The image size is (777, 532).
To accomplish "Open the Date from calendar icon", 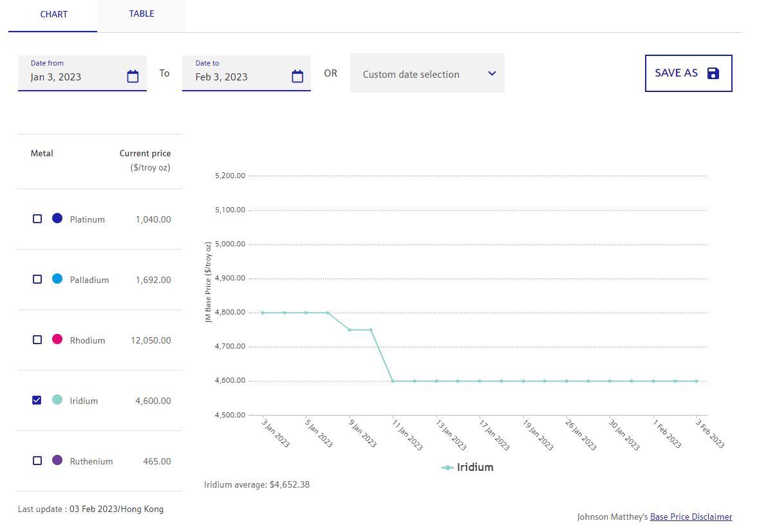I will [x=133, y=77].
